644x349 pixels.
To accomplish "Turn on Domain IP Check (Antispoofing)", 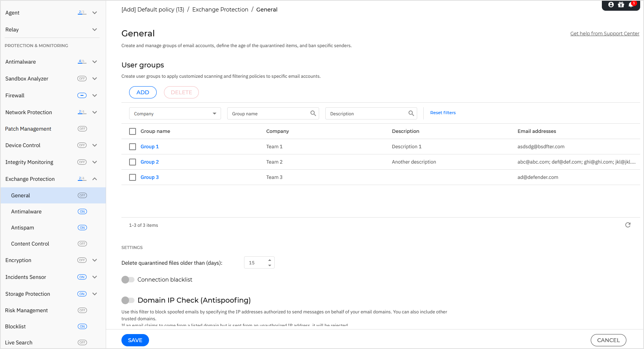I will pos(128,300).
